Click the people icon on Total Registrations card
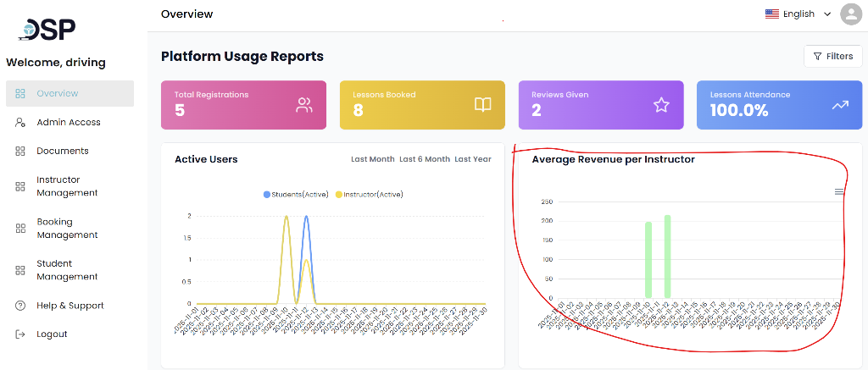 (304, 105)
